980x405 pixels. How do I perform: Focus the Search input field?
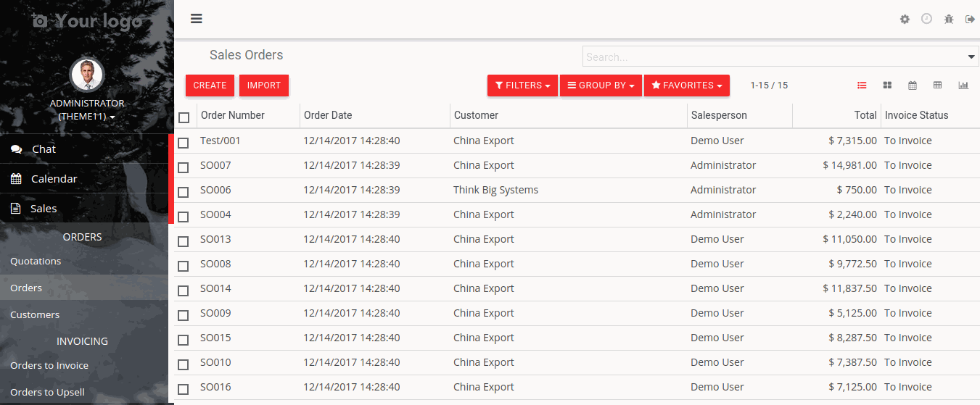tap(775, 57)
